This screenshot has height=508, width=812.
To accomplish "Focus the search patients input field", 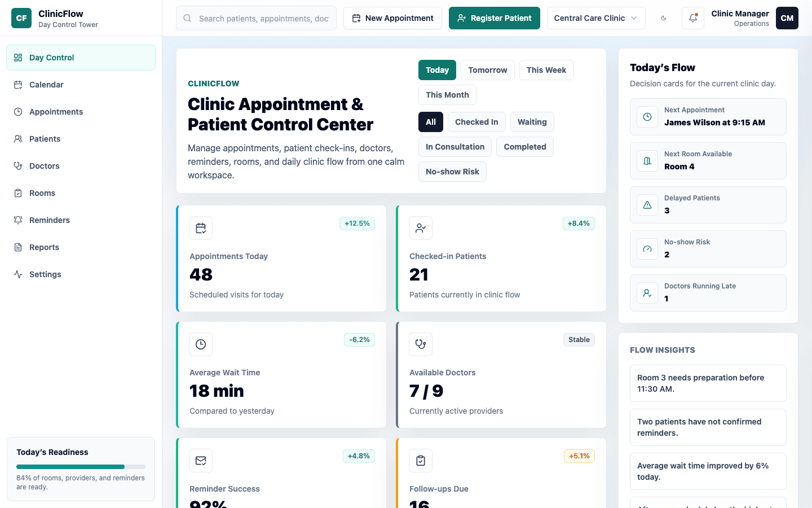I will (x=256, y=18).
